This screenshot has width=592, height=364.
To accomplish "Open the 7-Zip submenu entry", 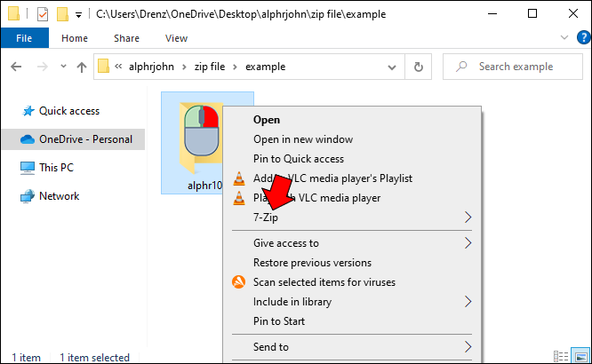I will click(x=268, y=217).
